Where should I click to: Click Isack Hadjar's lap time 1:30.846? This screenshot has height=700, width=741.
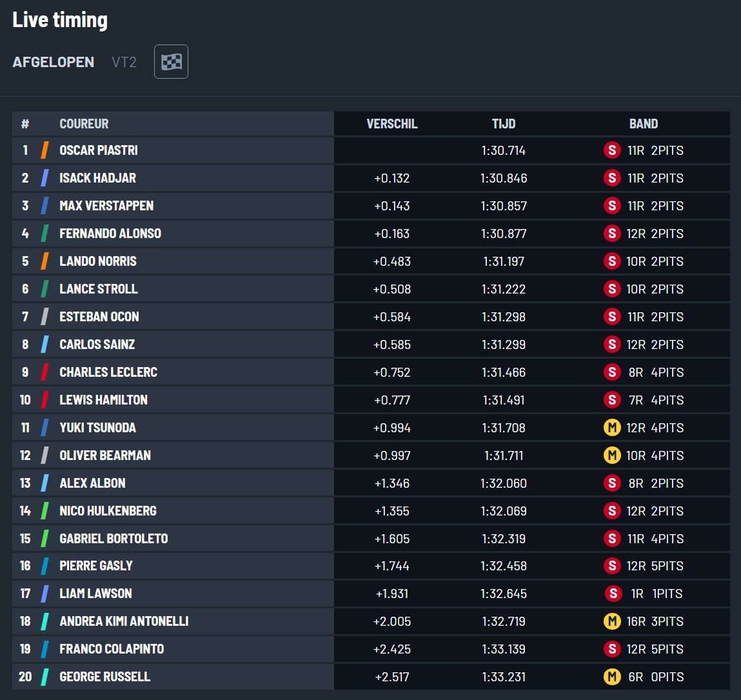504,178
